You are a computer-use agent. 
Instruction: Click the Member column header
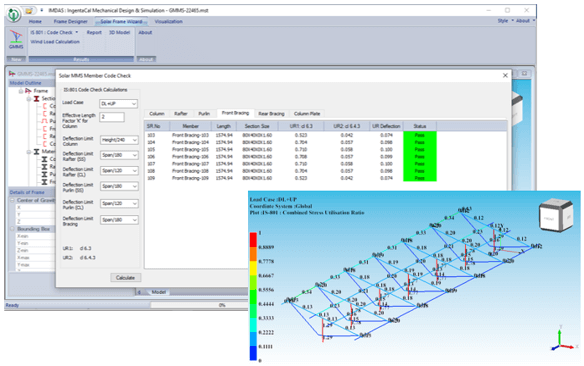[x=190, y=126]
